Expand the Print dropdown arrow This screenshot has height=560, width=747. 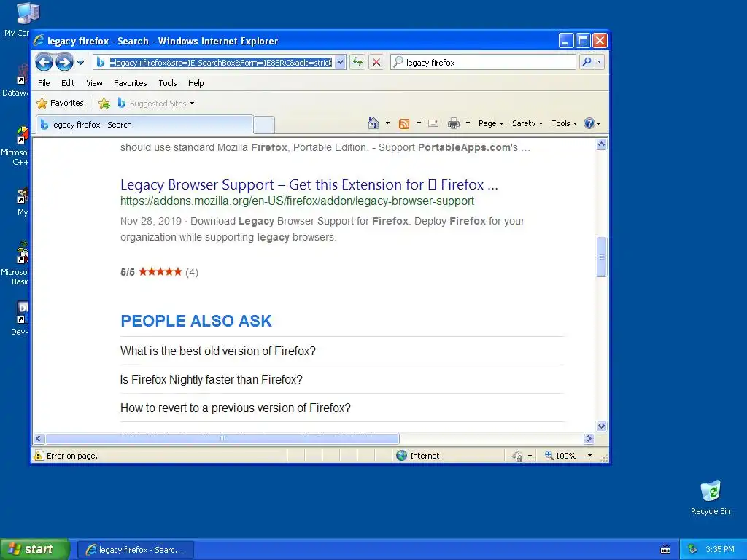point(468,123)
